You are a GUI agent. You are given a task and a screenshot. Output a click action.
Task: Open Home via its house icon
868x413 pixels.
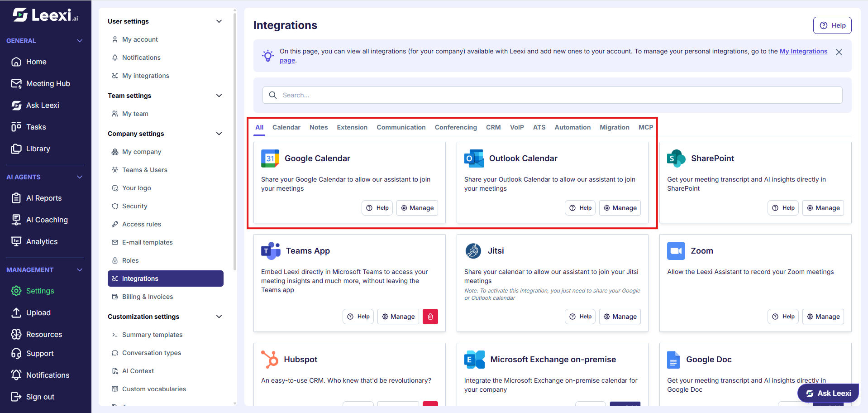coord(16,62)
